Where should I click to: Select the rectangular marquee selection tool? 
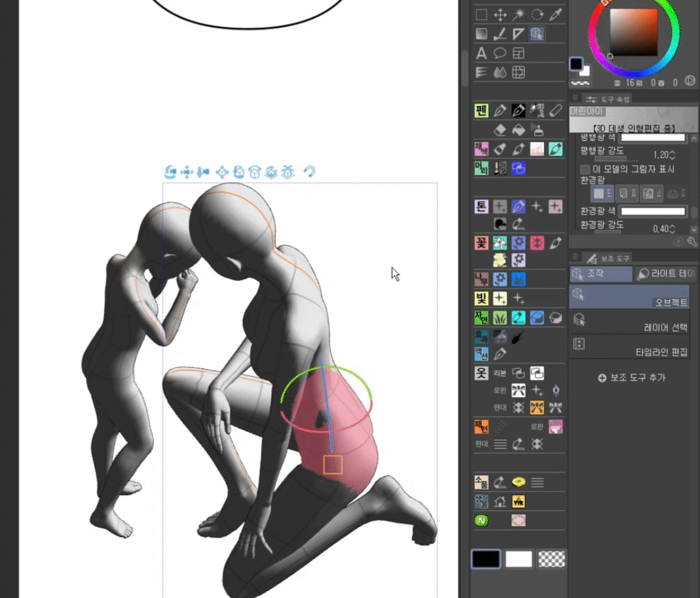pos(481,14)
